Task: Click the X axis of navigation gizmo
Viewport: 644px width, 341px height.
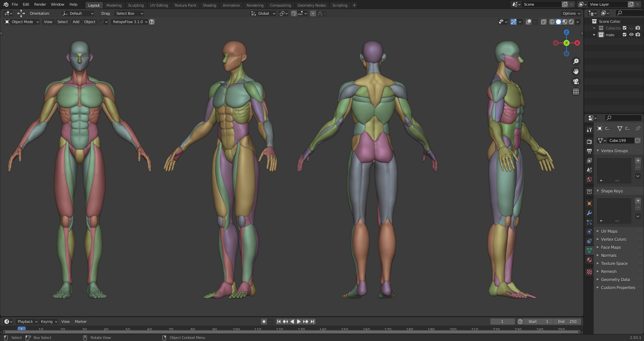Action: point(577,43)
